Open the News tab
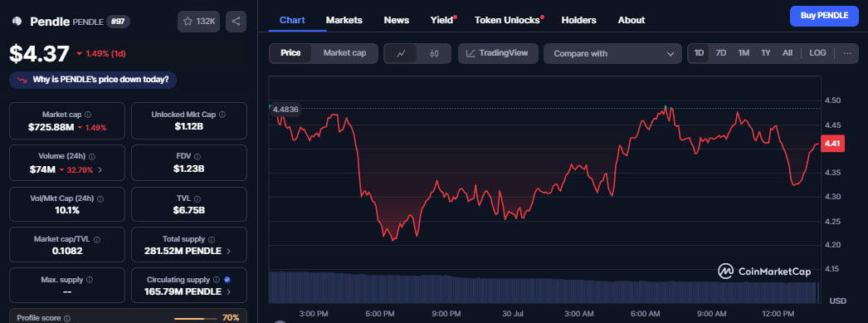Screen dimensions: 868x323 [x=397, y=20]
